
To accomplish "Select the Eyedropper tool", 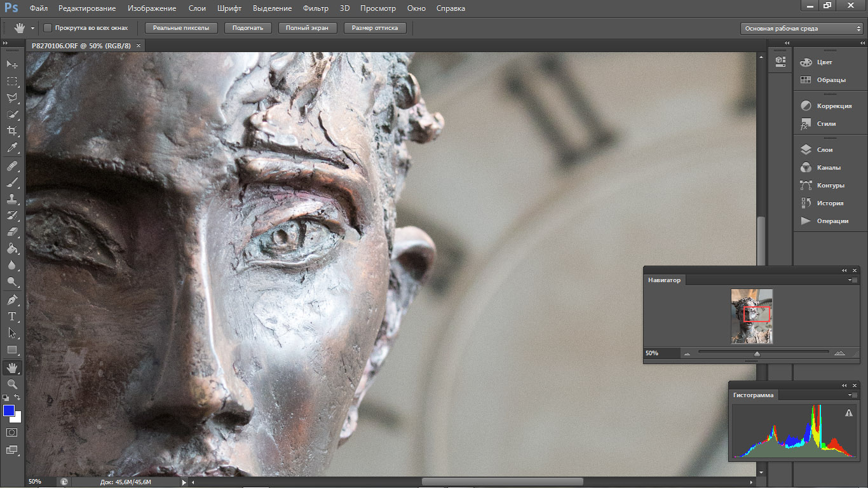I will point(12,148).
